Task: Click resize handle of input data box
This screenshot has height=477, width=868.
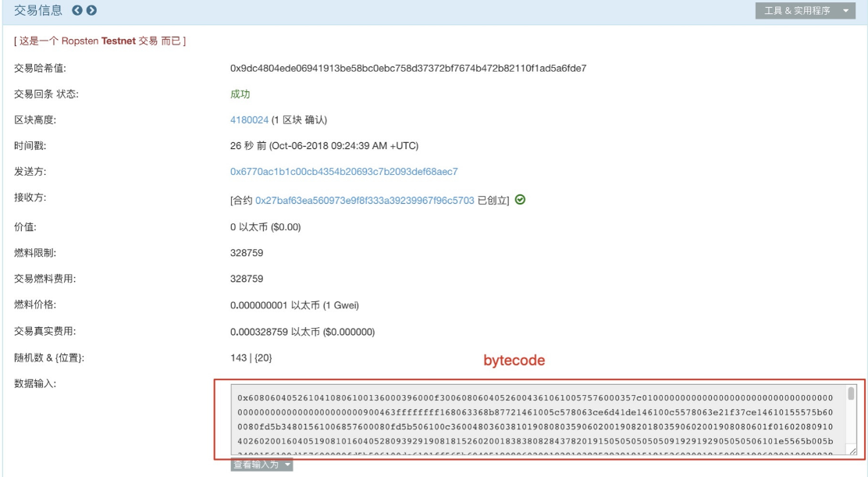Action: [x=852, y=451]
